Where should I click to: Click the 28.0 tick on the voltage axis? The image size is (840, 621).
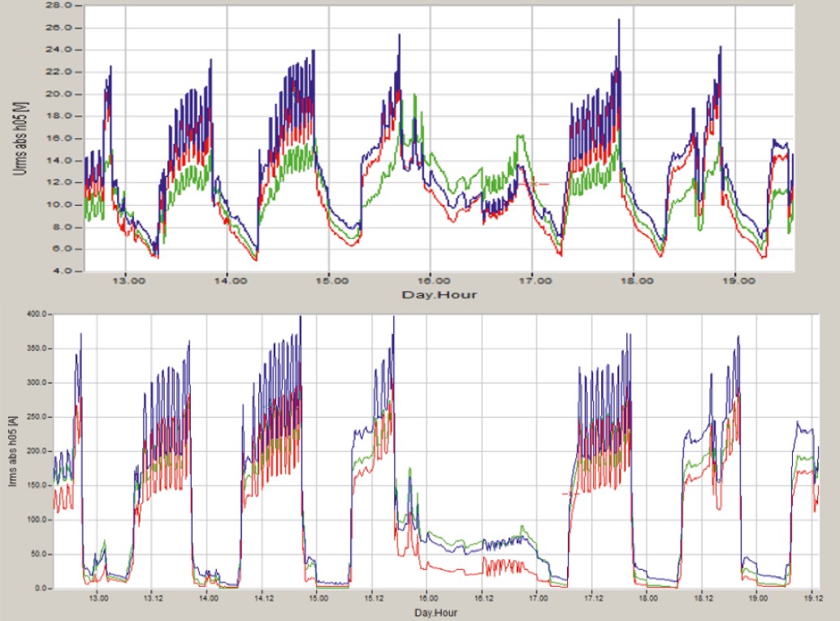click(x=63, y=5)
